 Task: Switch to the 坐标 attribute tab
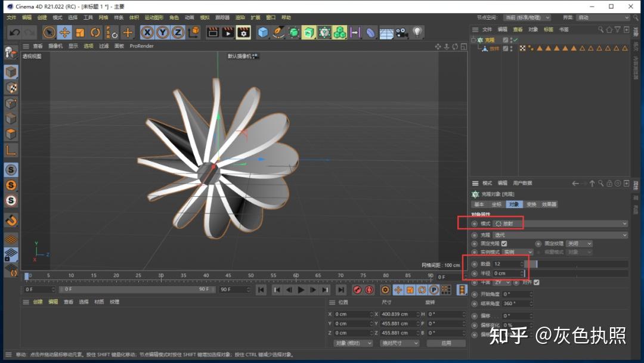pos(497,204)
